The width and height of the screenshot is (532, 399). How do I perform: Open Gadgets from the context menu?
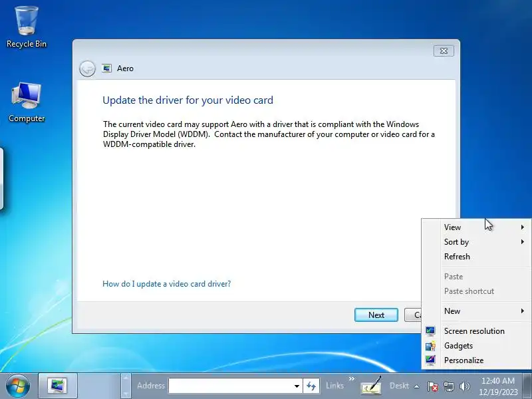click(x=476, y=346)
